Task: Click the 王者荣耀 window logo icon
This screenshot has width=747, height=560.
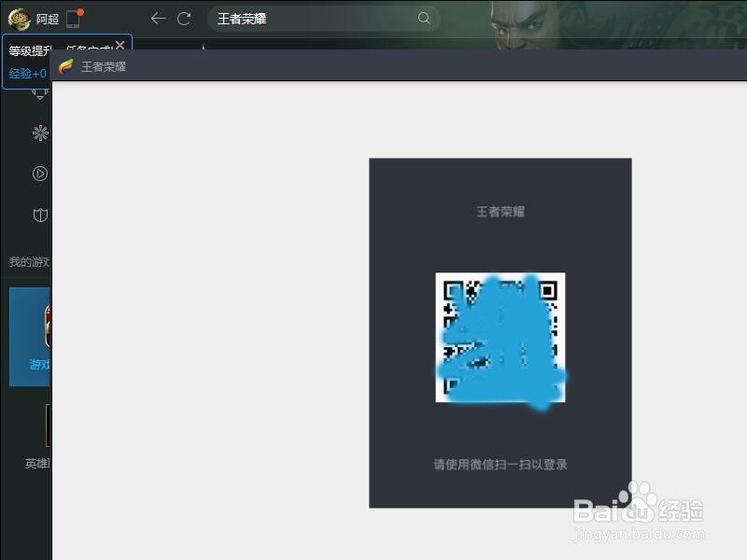Action: pos(66,66)
